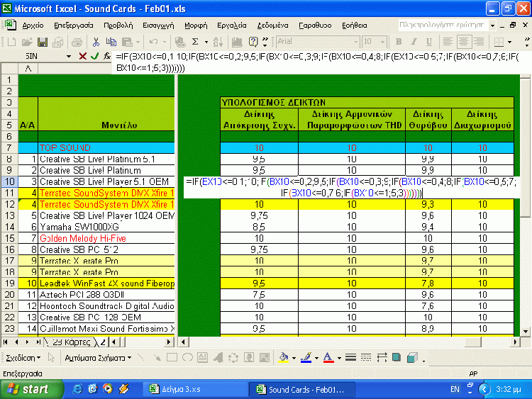This screenshot has width=532, height=399.
Task: Click the ΥΠΟΛΟΓΙΣΜΟΣ ΔΕΙΚΤΩΝ header cell
Action: point(367,102)
